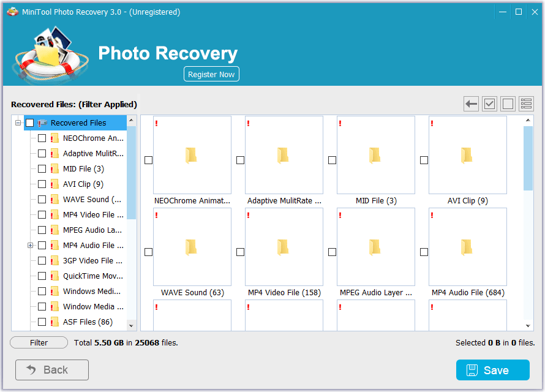Click the folder icon beside MPEG Audio La... in tree
The width and height of the screenshot is (545, 392).
pos(55,230)
